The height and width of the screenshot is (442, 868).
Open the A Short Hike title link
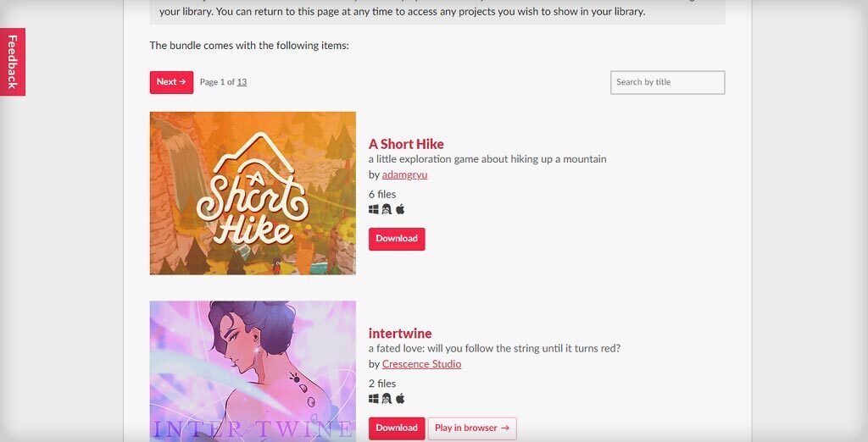406,144
